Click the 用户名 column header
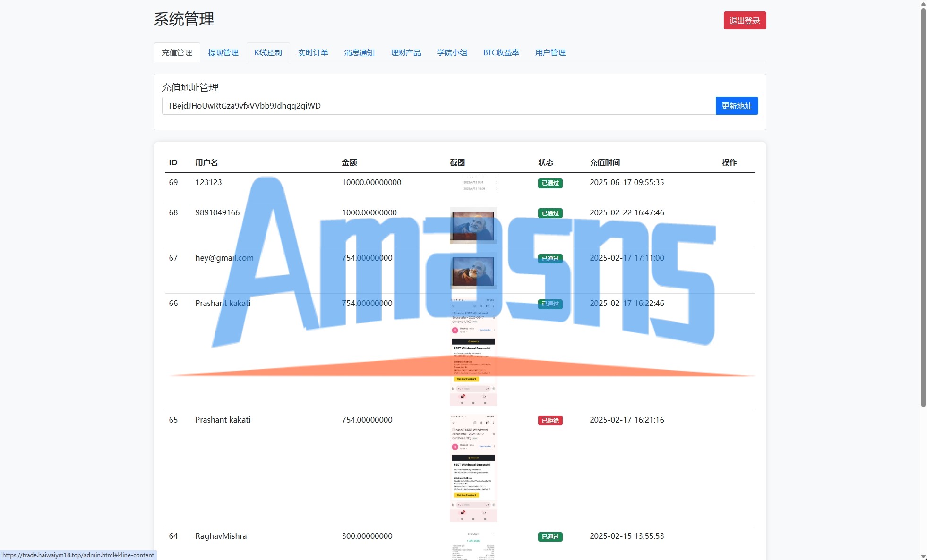927x560 pixels. 207,162
